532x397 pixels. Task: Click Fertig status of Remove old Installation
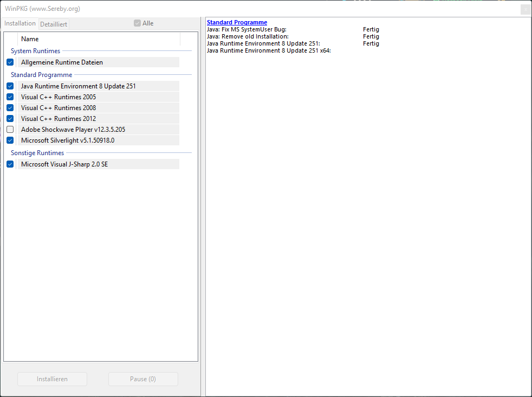point(371,36)
